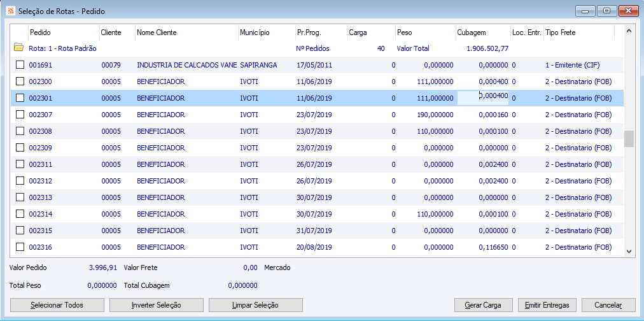Screen dimensions: 644x321
Task: Click the Nº Pedidos count 40
Action: point(381,48)
